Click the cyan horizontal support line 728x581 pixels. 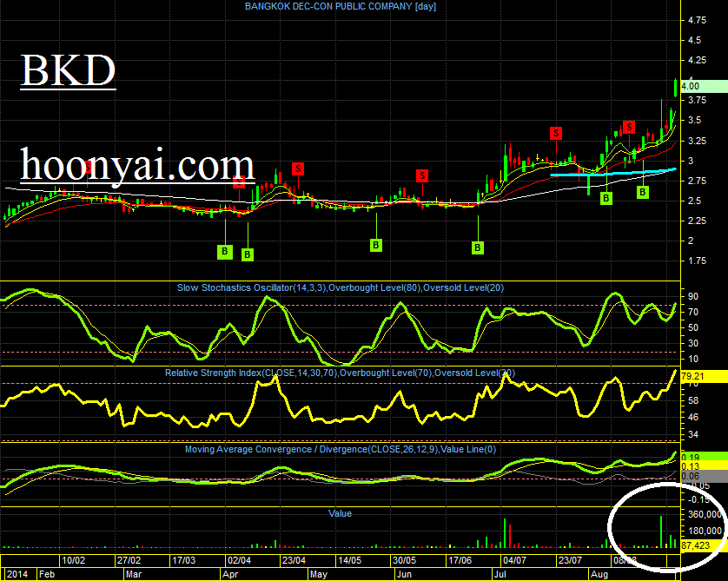tap(612, 173)
